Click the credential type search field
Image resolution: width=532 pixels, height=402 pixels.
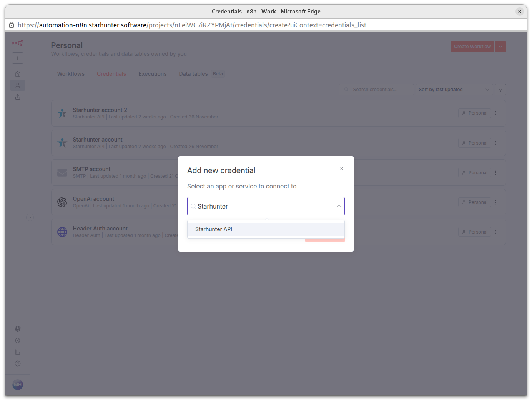coord(266,206)
